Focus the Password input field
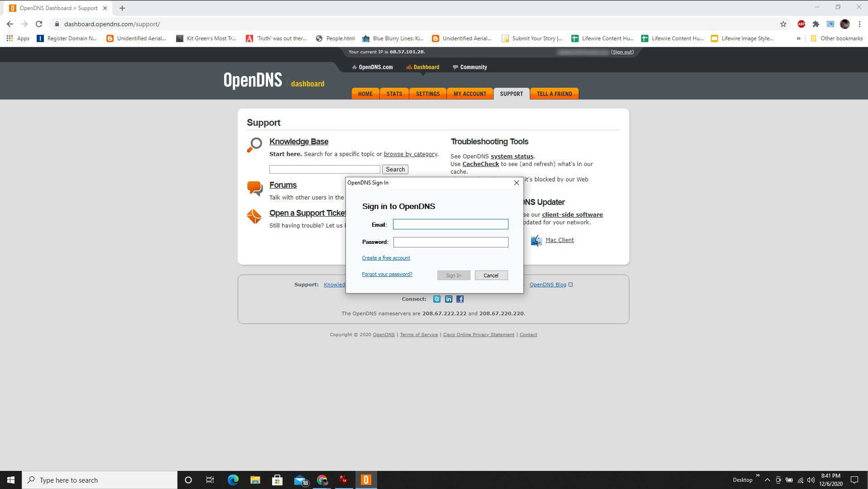 [451, 242]
